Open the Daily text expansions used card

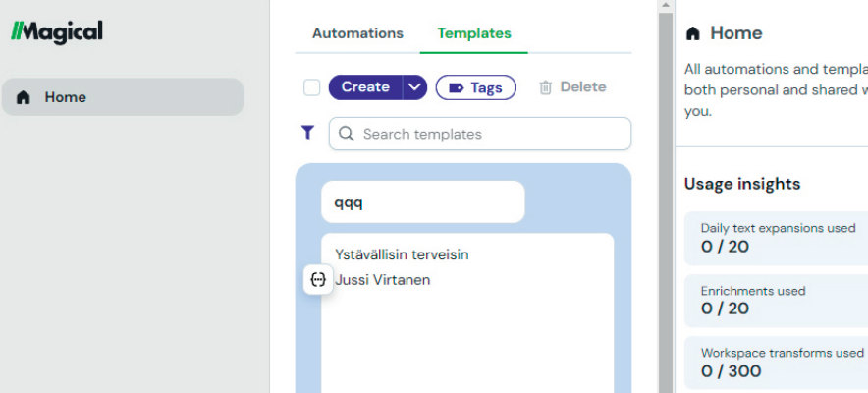(x=776, y=237)
